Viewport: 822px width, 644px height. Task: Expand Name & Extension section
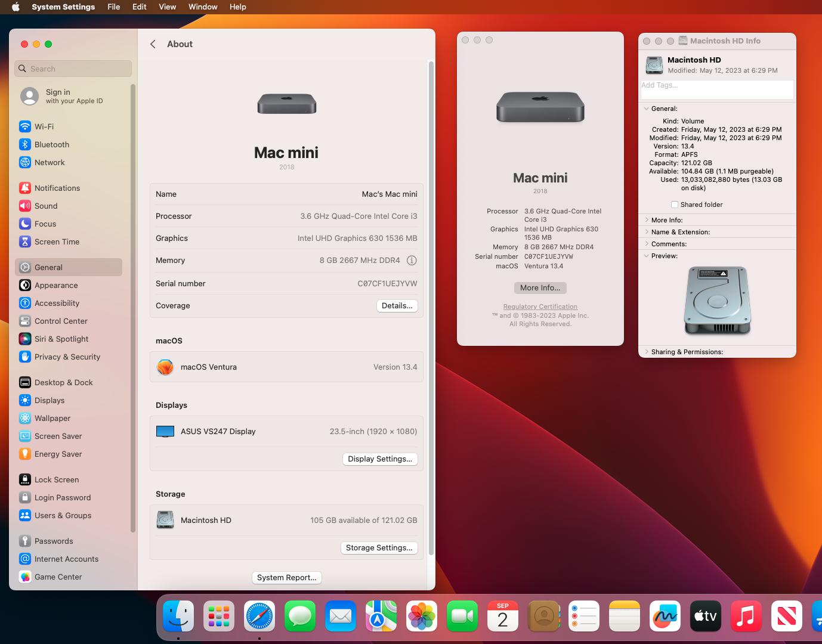(x=647, y=232)
